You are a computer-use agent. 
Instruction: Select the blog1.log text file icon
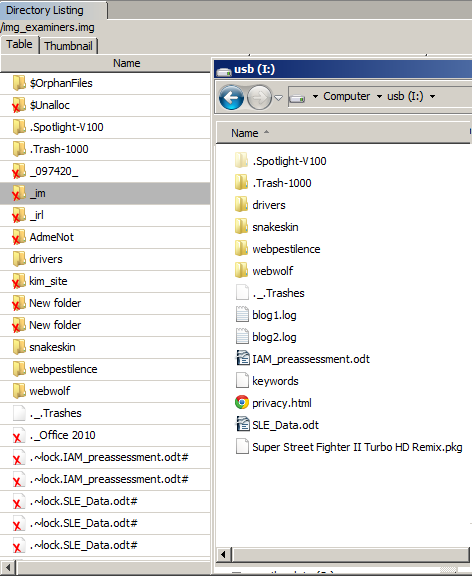pos(242,314)
